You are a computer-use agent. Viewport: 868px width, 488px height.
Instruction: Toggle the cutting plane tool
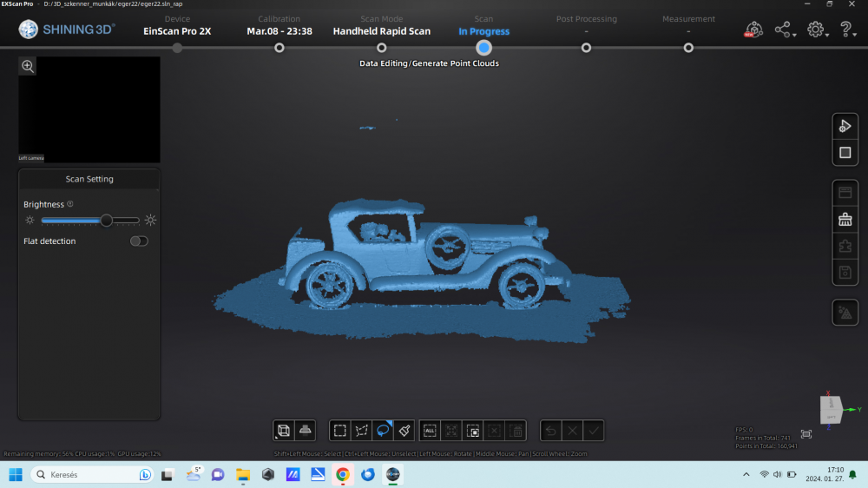(x=305, y=430)
